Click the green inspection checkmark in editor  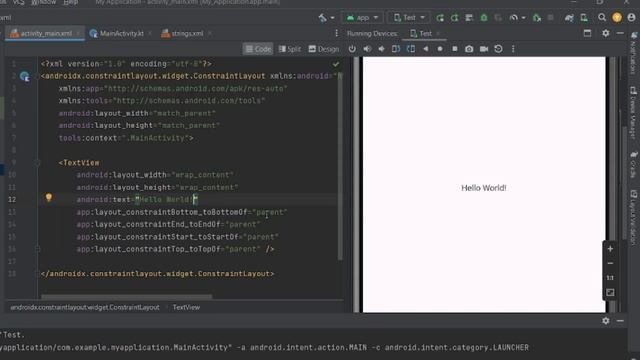point(336,64)
